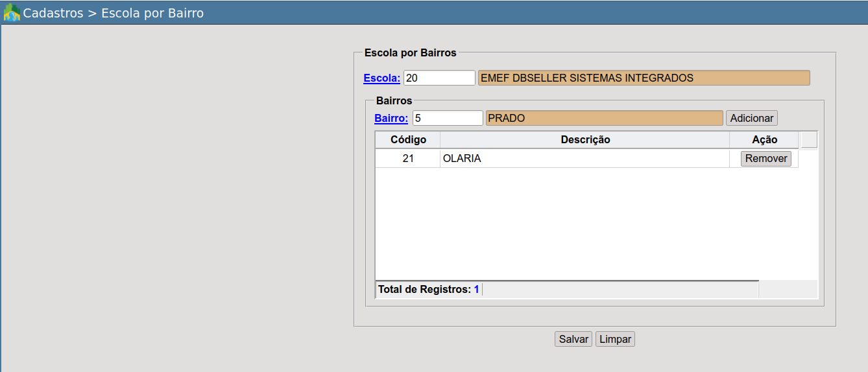This screenshot has height=372, width=868.
Task: Click the Código column header
Action: coord(408,140)
